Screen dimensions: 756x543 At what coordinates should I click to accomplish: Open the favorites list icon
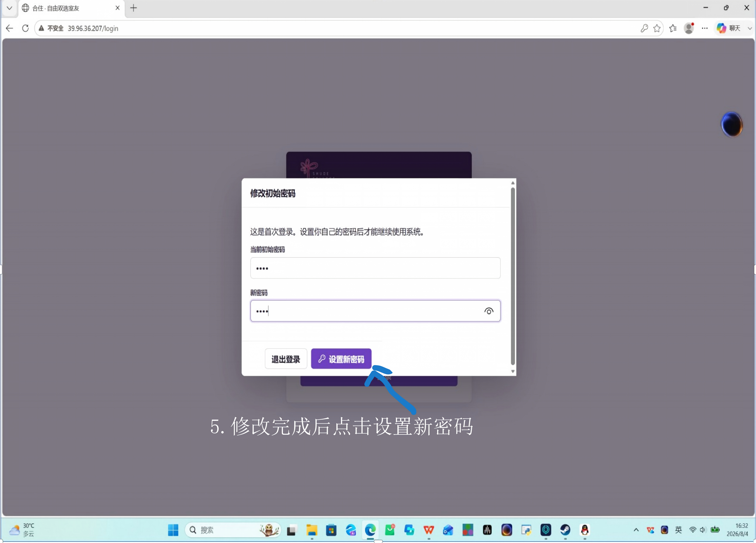click(673, 28)
